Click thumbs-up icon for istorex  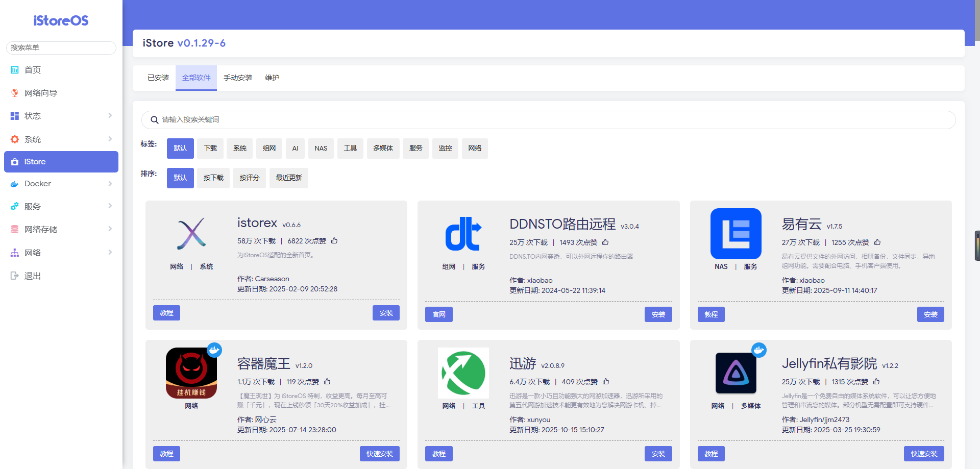coord(334,241)
